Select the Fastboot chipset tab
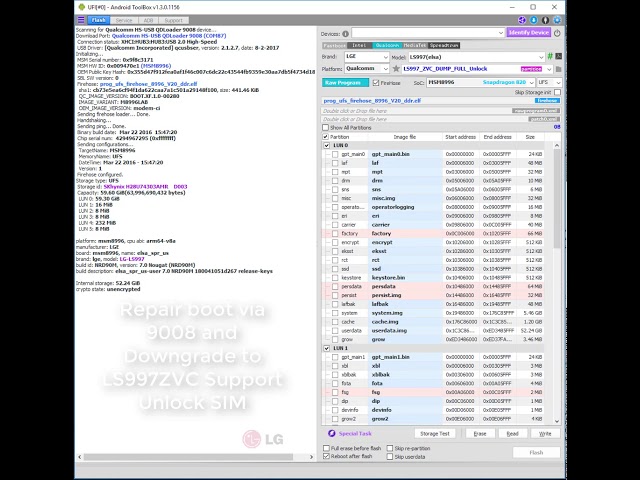The height and width of the screenshot is (480, 640). pos(334,45)
